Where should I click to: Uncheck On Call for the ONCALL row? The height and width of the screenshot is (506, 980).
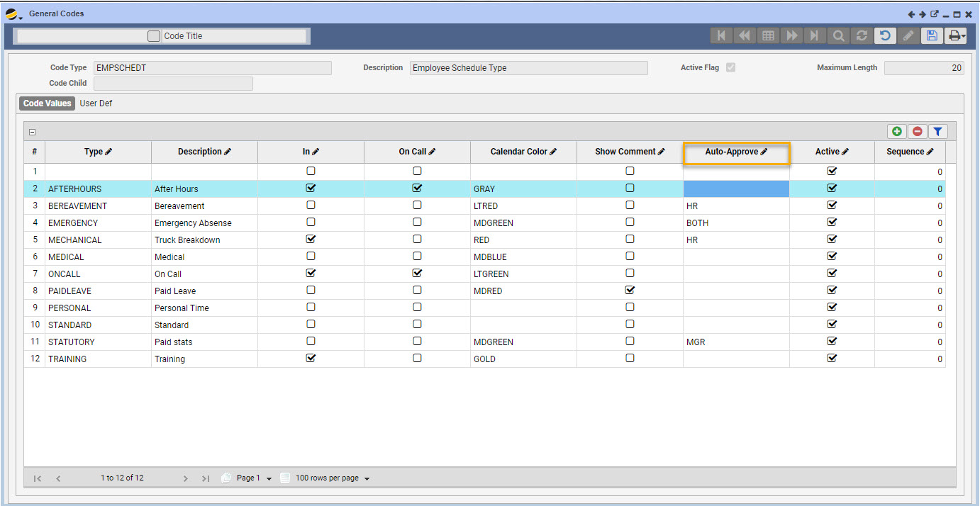pyautogui.click(x=417, y=274)
